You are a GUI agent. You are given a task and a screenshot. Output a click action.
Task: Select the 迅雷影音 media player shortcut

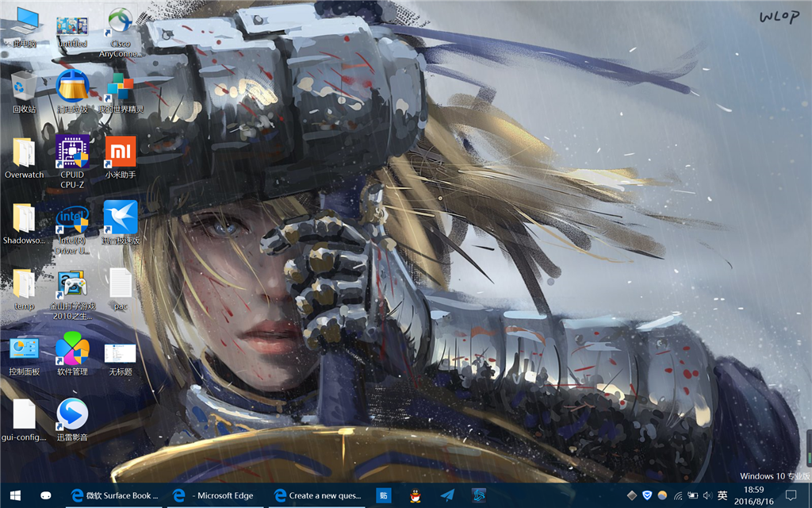click(72, 421)
